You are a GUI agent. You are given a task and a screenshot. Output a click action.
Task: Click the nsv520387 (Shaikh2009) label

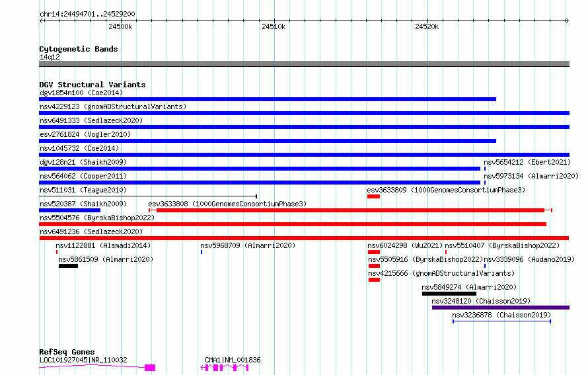(83, 204)
